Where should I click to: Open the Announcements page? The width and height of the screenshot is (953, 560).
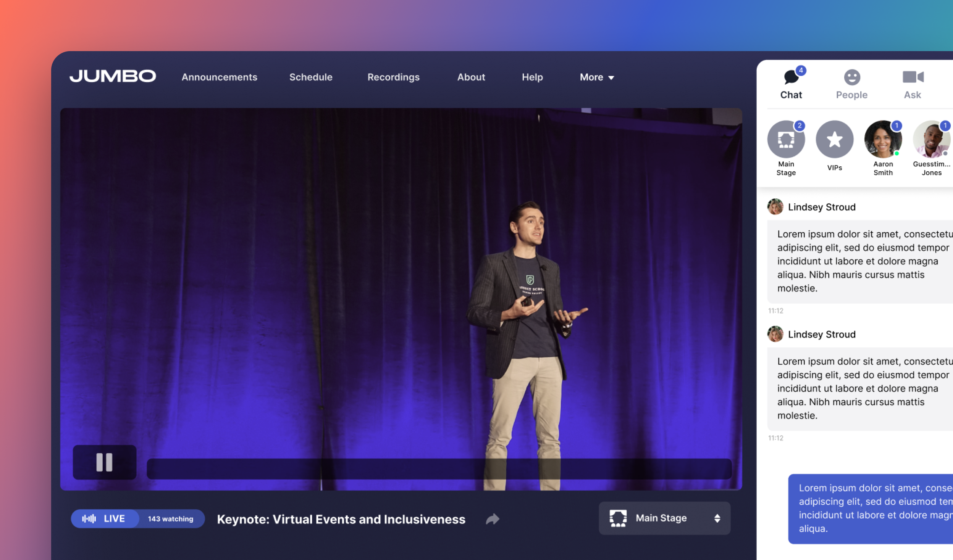tap(220, 77)
